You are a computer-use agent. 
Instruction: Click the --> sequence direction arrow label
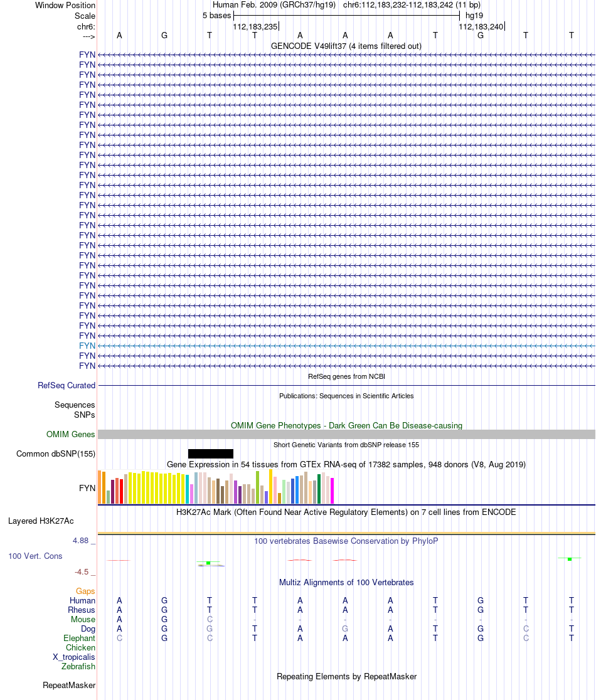coord(89,36)
